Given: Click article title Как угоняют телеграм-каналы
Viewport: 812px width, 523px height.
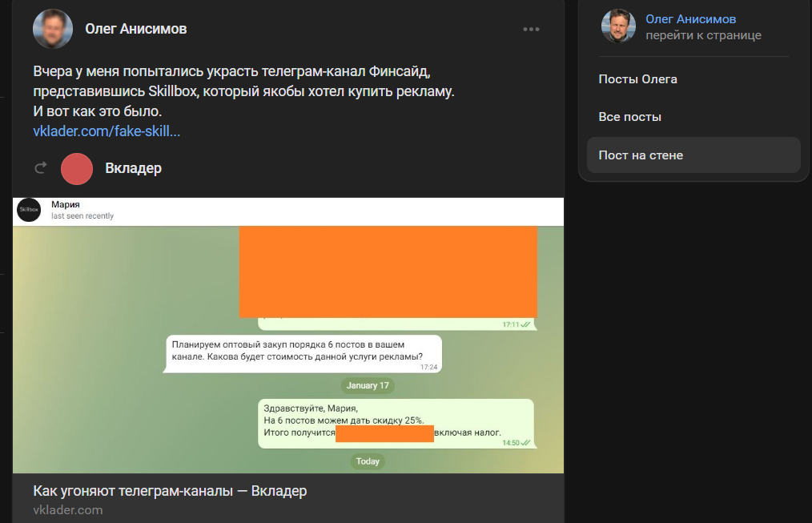Looking at the screenshot, I should coord(170,490).
